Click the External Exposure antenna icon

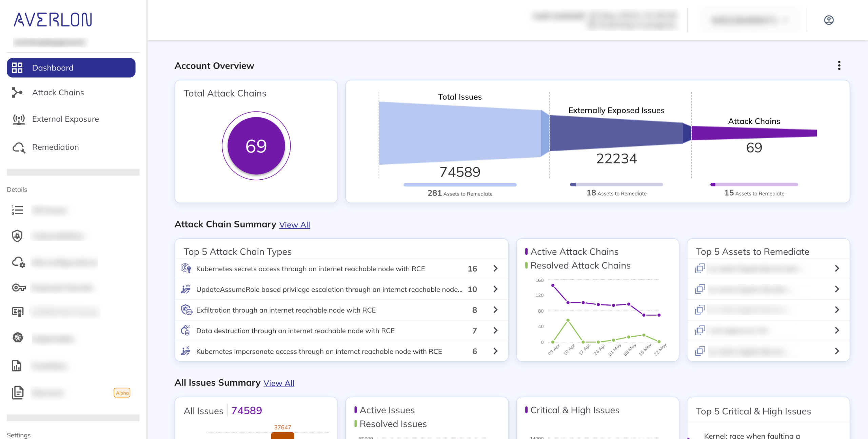click(19, 119)
